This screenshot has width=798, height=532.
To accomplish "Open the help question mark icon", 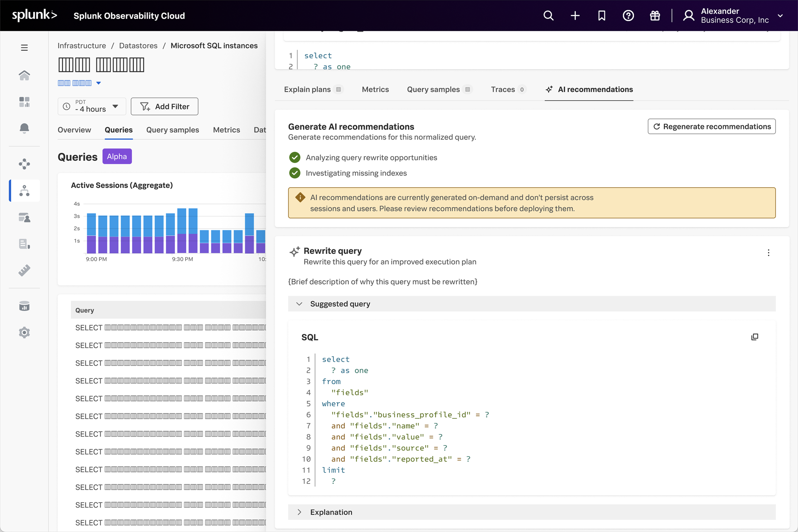I will pos(628,16).
